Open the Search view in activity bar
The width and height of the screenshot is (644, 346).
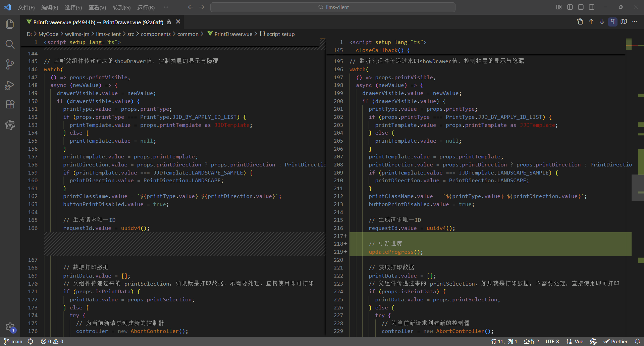point(10,44)
